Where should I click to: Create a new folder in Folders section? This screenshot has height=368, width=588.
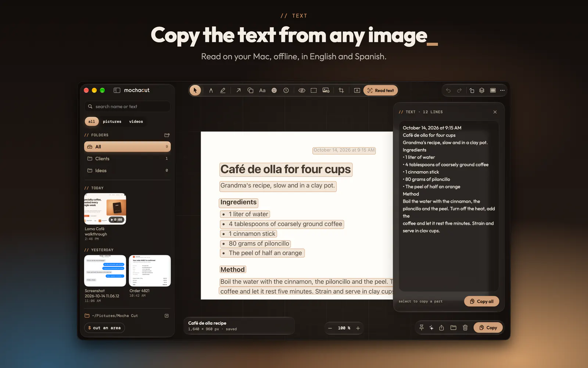167,135
